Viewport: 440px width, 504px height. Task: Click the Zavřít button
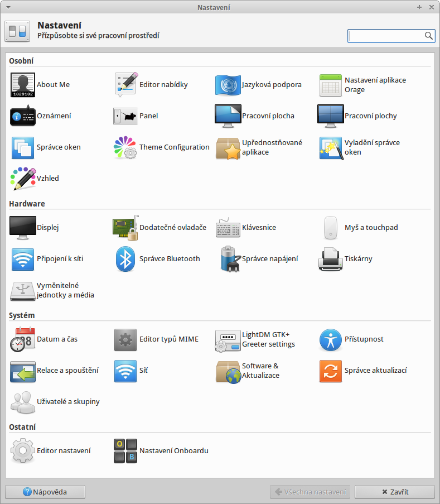click(x=395, y=492)
